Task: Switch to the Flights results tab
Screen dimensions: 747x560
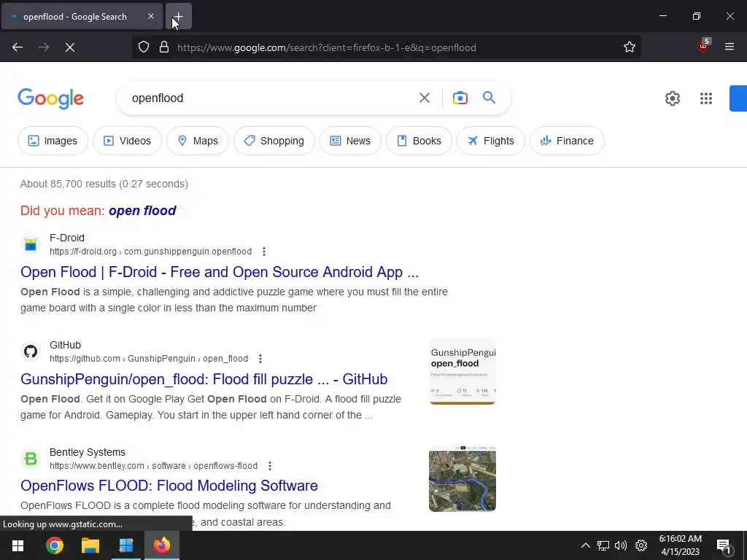Action: click(491, 141)
